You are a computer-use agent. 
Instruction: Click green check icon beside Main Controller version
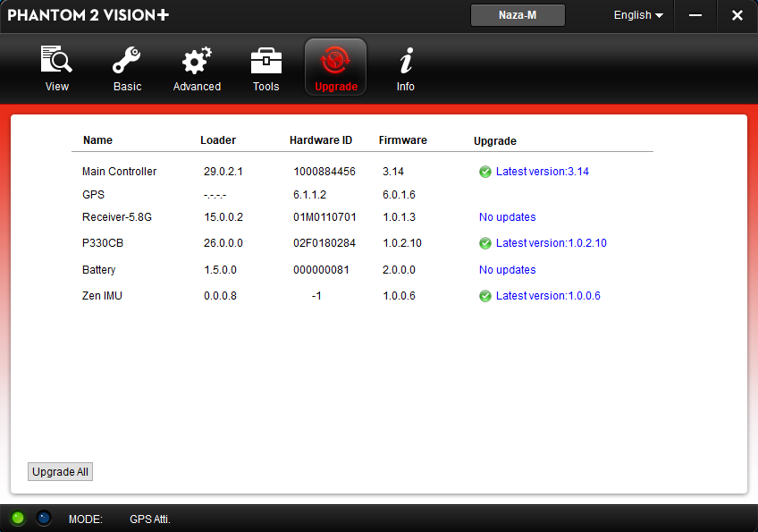tap(485, 172)
